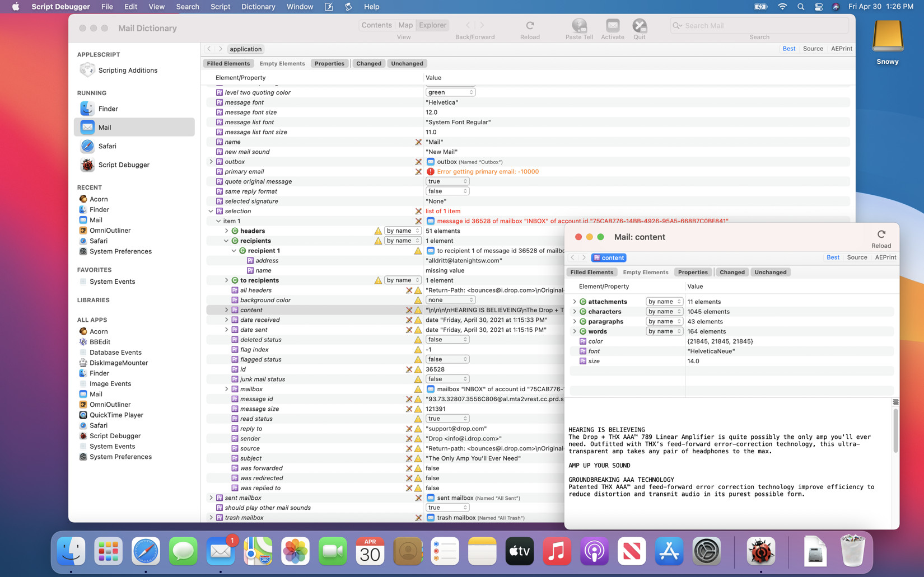Open Apple TV from the Dock

point(519,552)
